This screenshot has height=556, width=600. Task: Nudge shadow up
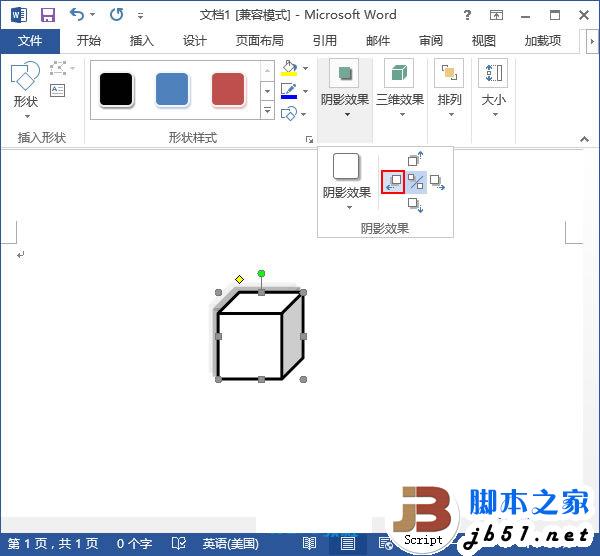coord(415,158)
